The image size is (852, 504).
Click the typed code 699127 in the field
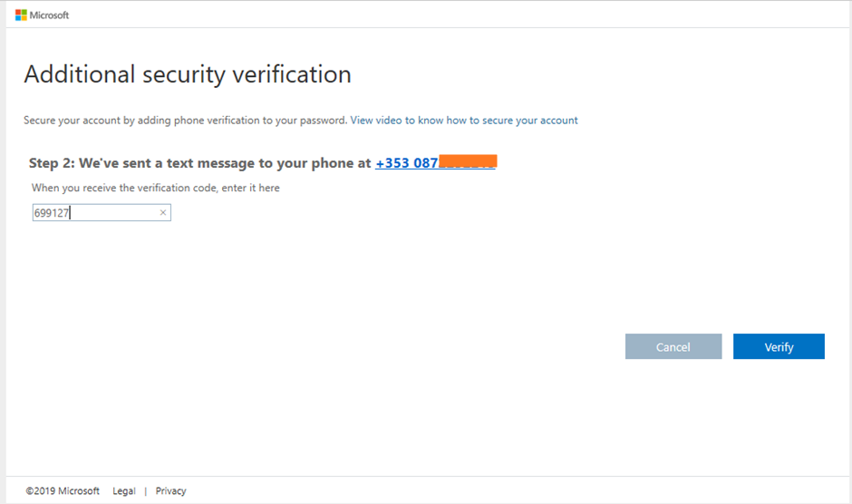click(52, 213)
